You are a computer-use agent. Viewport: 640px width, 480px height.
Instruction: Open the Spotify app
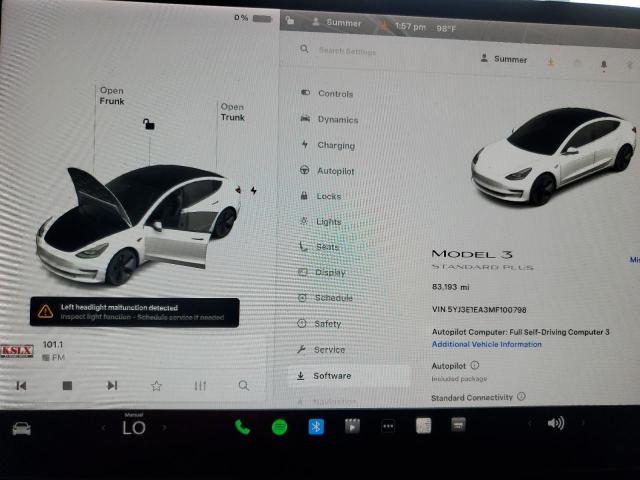point(280,427)
